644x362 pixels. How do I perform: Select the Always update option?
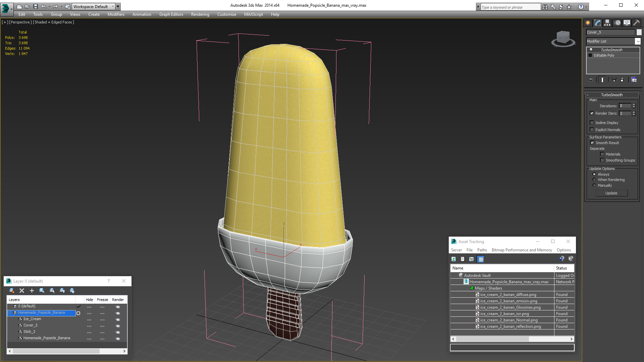click(594, 174)
